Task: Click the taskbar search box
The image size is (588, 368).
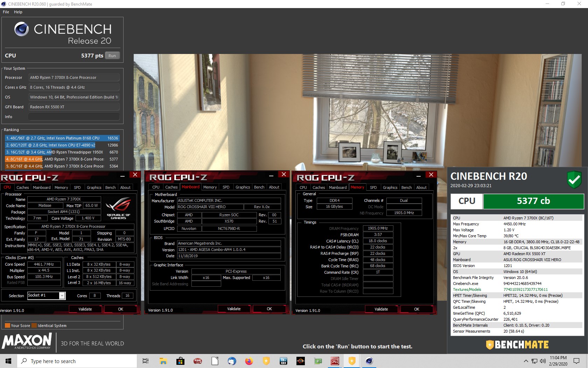Action: click(x=77, y=361)
